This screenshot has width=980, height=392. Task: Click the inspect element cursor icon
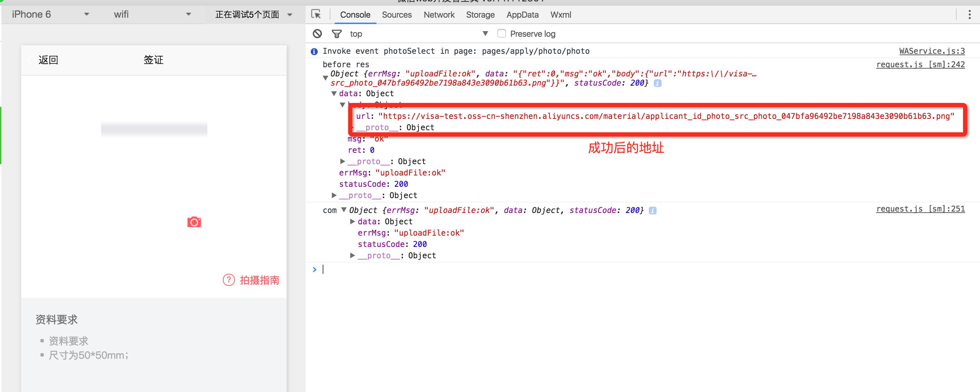point(316,15)
